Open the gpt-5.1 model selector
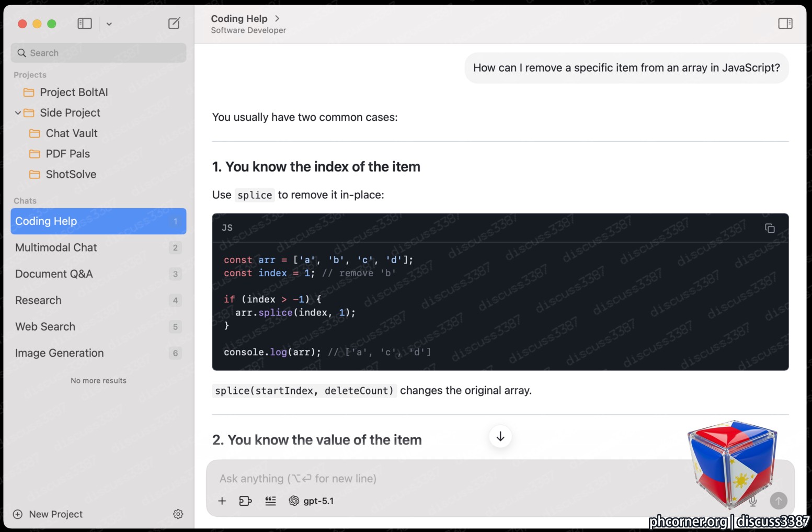The width and height of the screenshot is (812, 532). (x=312, y=501)
